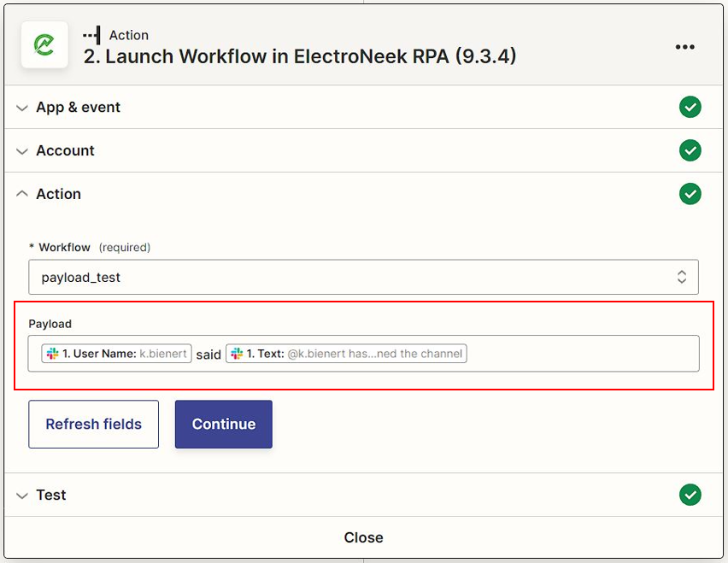Click the Action section green checkmark

690,194
